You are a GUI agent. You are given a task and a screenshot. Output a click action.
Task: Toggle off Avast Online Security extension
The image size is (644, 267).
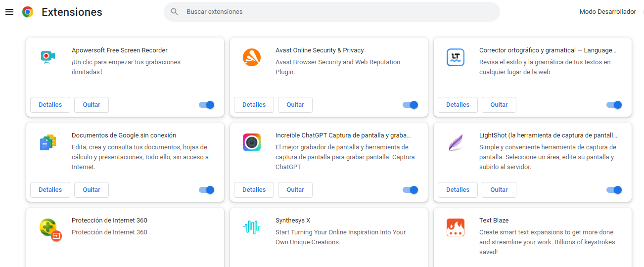coord(411,105)
